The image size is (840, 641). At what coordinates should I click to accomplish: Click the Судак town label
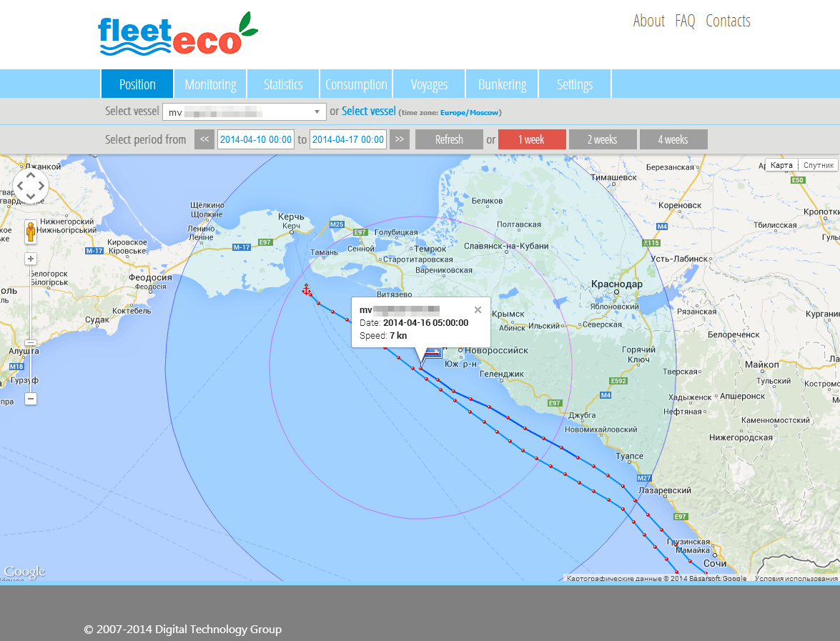97,319
